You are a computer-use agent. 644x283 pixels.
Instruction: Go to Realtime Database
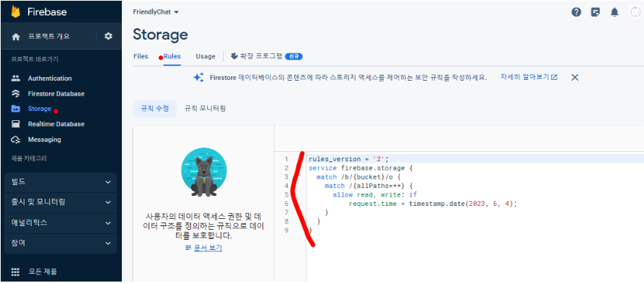pyautogui.click(x=56, y=124)
